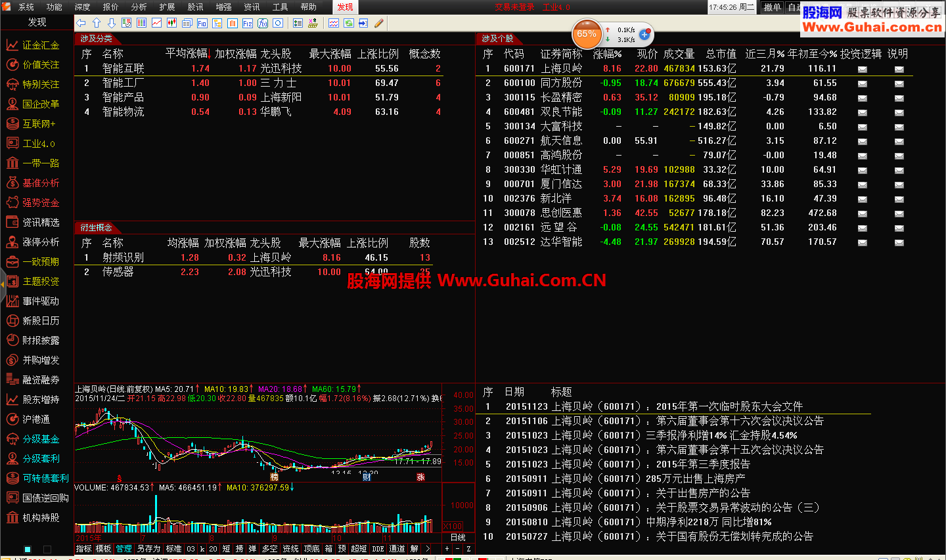
Task: Click 投资逻辑 mail icon for 上海贝岭
Action: point(863,69)
